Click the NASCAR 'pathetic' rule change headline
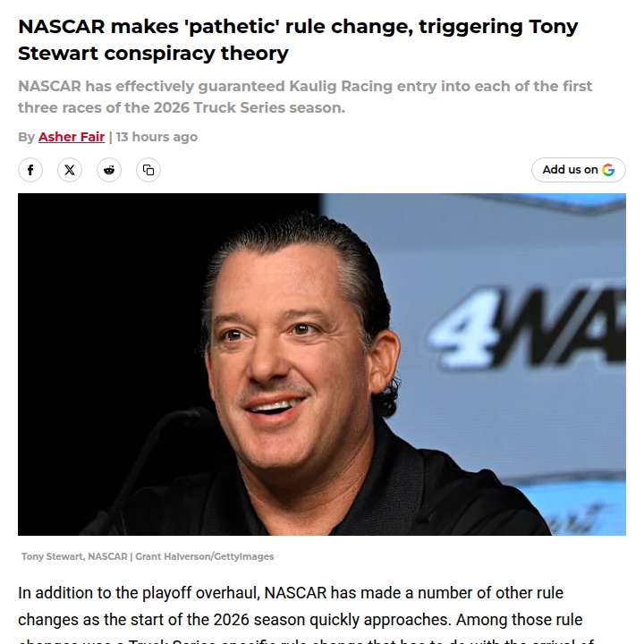Image resolution: width=644 pixels, height=644 pixels. [298, 40]
